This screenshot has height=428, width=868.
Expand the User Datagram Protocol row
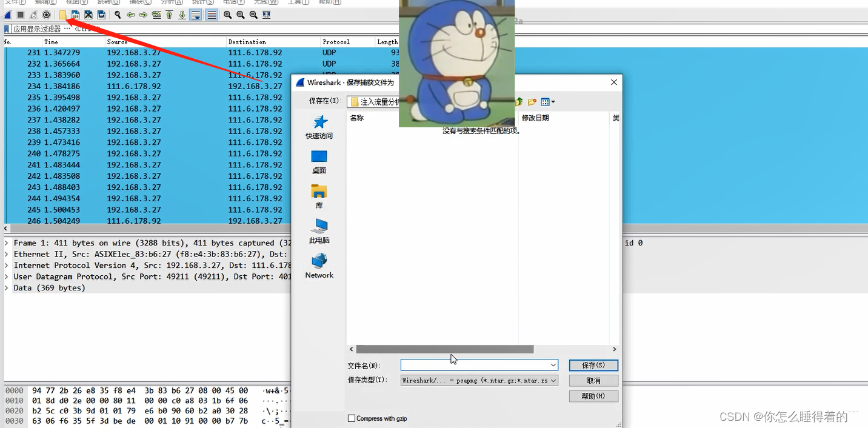(x=7, y=276)
